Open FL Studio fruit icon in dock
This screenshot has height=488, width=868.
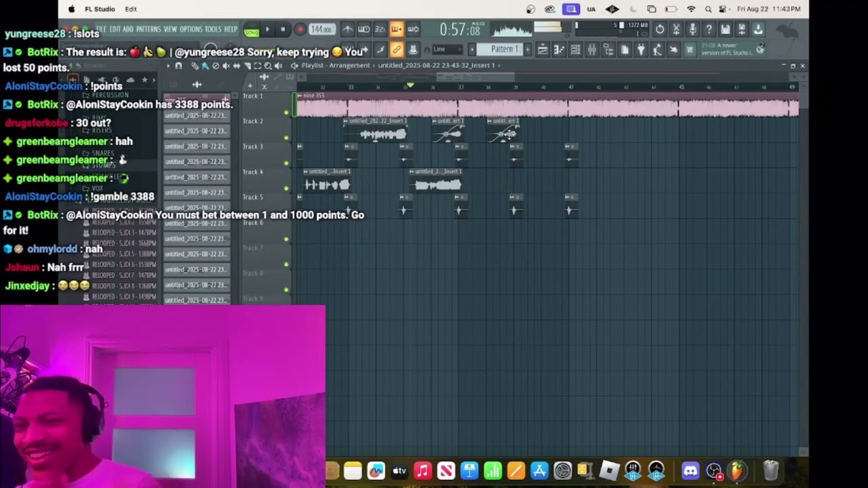(736, 470)
